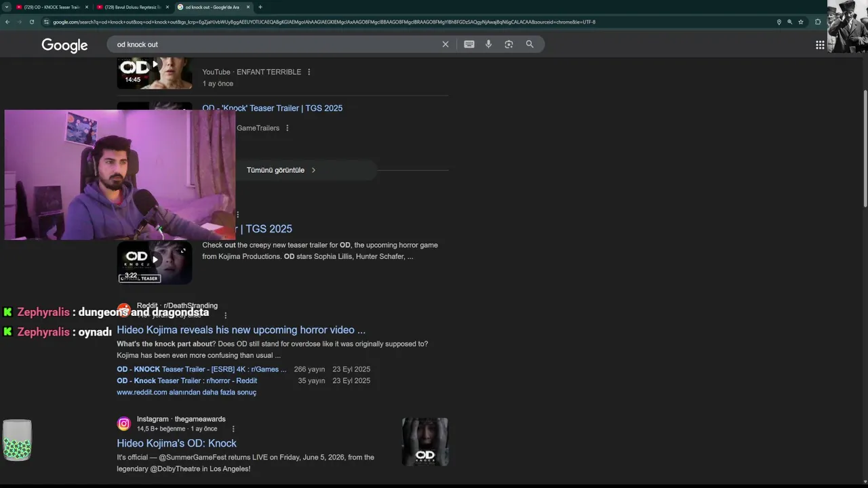868x488 pixels.
Task: Click the text "1 ay önce" under ENFANT TERRIBLE
Action: click(218, 84)
